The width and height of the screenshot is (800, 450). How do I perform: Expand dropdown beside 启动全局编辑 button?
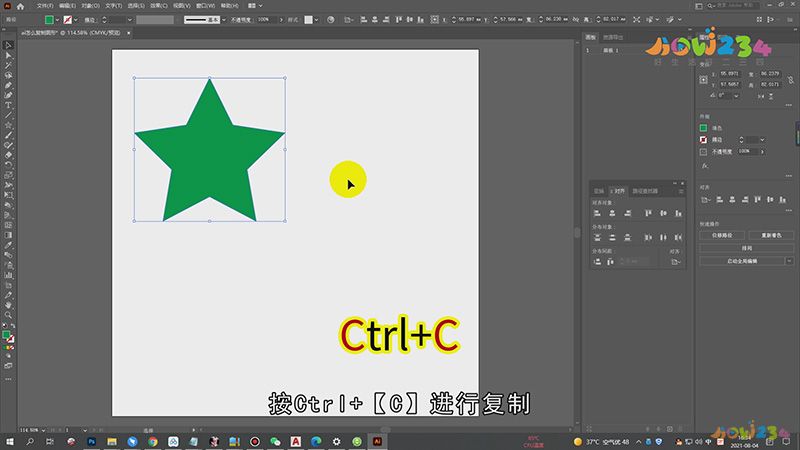pos(789,261)
